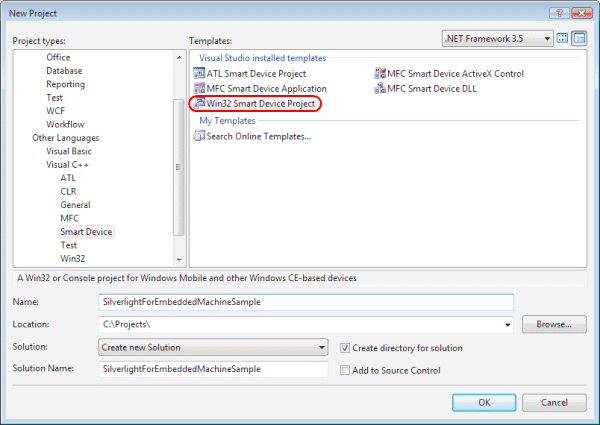Click the project types scrollbar thumb
The image size is (600, 425).
tap(179, 167)
